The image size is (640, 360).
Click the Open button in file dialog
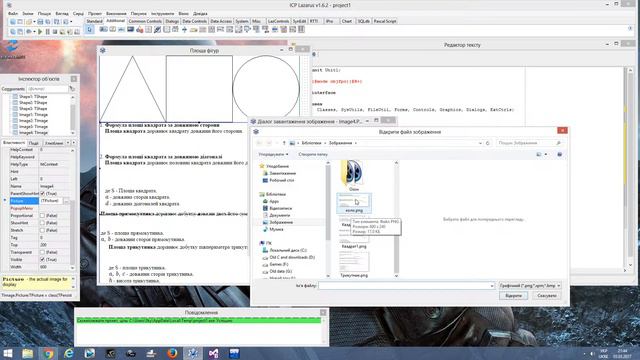pos(513,296)
